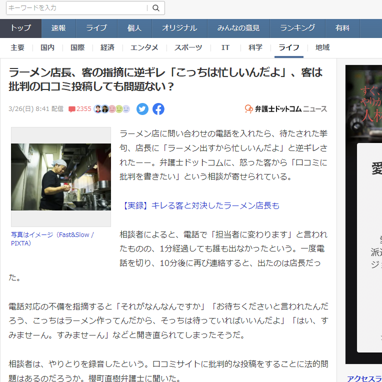Open the 【実録】キレる客と対決 link
Viewport: 382px width, 382px height.
pyautogui.click(x=200, y=206)
